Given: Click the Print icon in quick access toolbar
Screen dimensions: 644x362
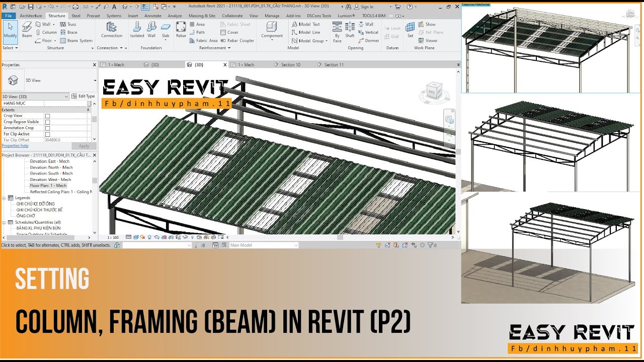Looking at the screenshot, I should coord(75,7).
